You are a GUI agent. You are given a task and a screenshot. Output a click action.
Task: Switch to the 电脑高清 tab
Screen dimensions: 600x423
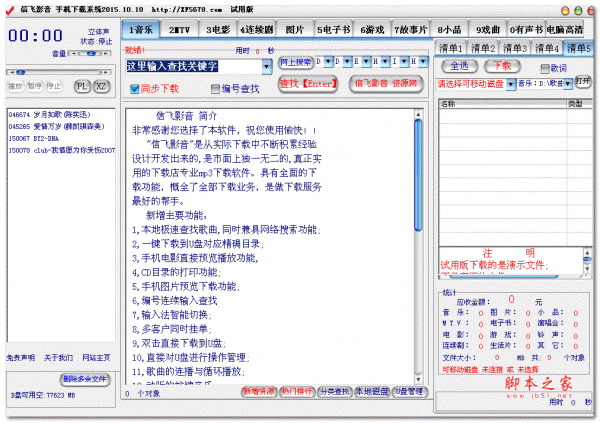564,30
